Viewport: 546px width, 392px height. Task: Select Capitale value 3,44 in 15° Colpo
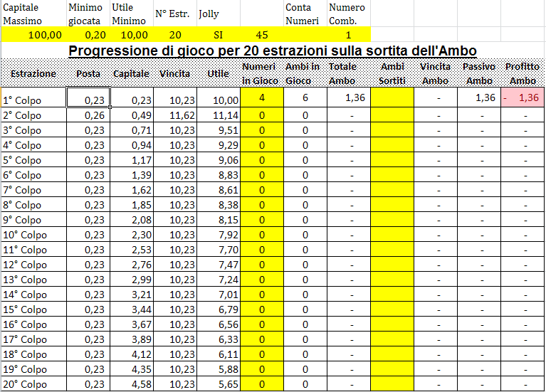tap(132, 309)
